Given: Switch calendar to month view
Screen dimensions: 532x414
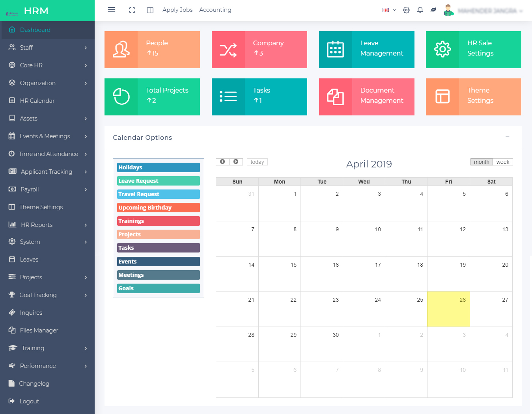Looking at the screenshot, I should [x=481, y=162].
